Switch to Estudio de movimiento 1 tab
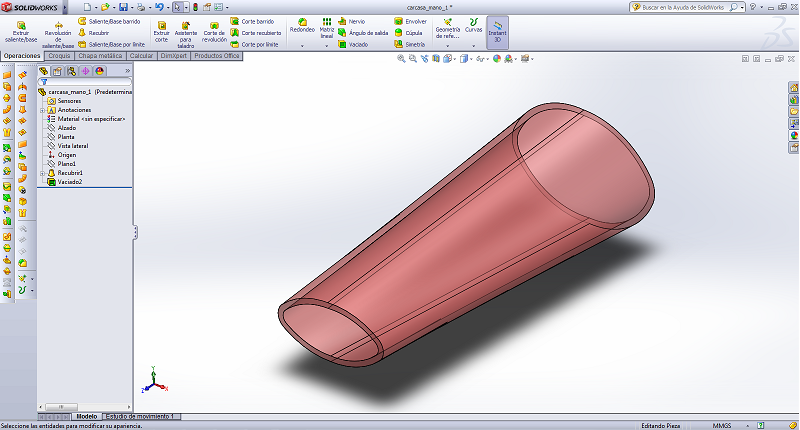 point(139,416)
